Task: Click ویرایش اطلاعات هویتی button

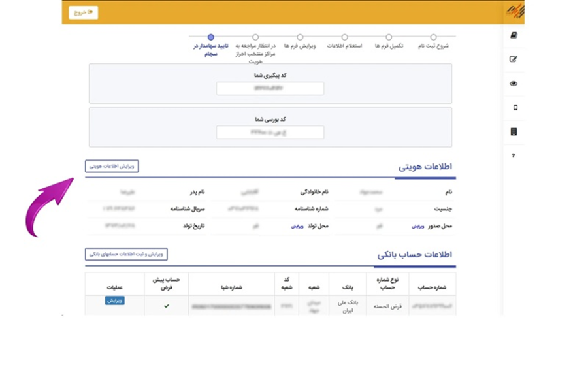Action: tap(112, 166)
